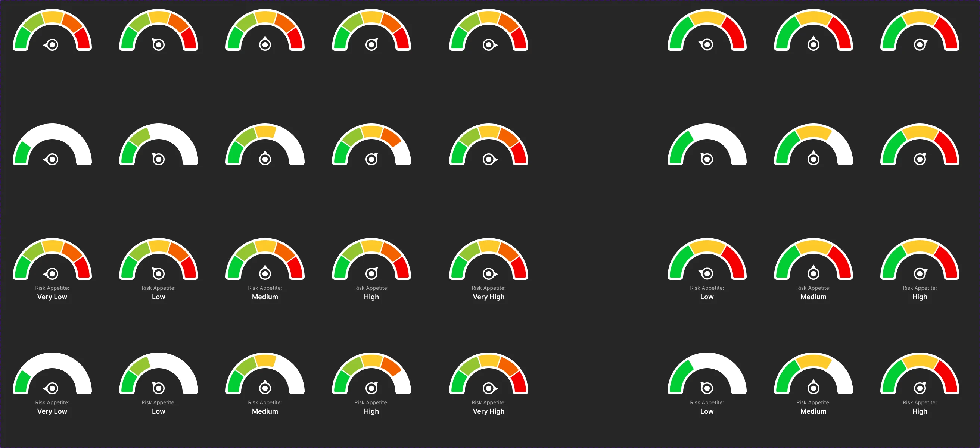Click "Medium" text under the fully colored five-segment gauge
The image size is (980, 448).
click(265, 297)
